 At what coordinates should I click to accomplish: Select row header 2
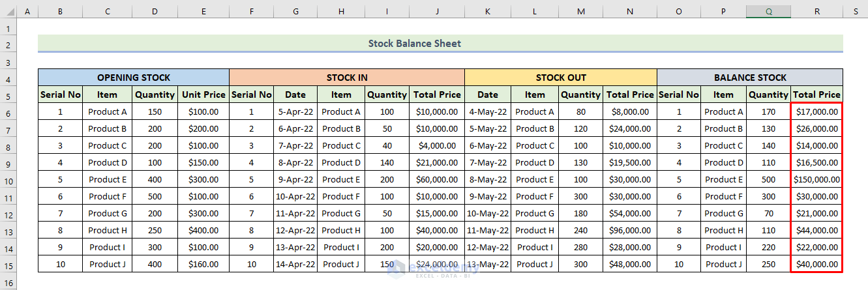[x=8, y=44]
